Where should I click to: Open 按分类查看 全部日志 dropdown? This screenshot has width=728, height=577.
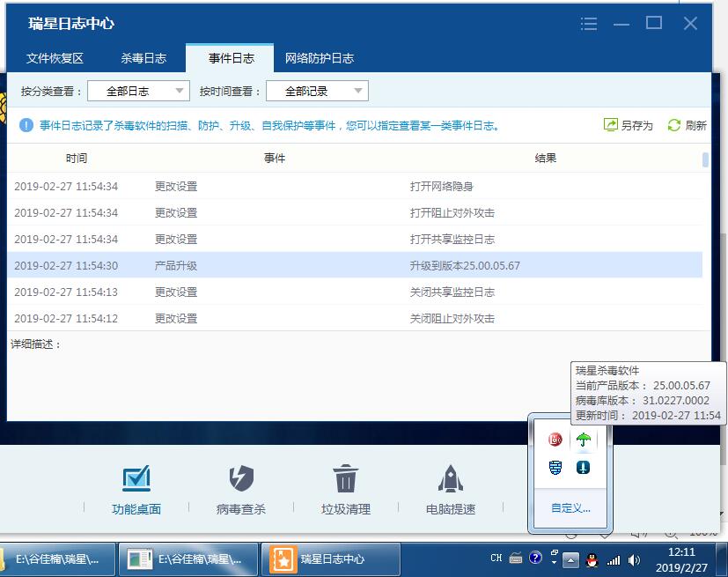pyautogui.click(x=138, y=91)
